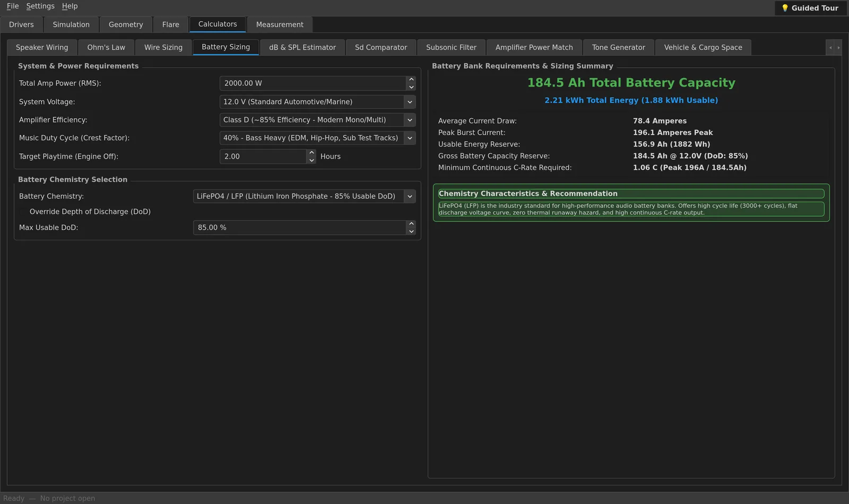Expand the Battery Chemistry dropdown

click(410, 196)
